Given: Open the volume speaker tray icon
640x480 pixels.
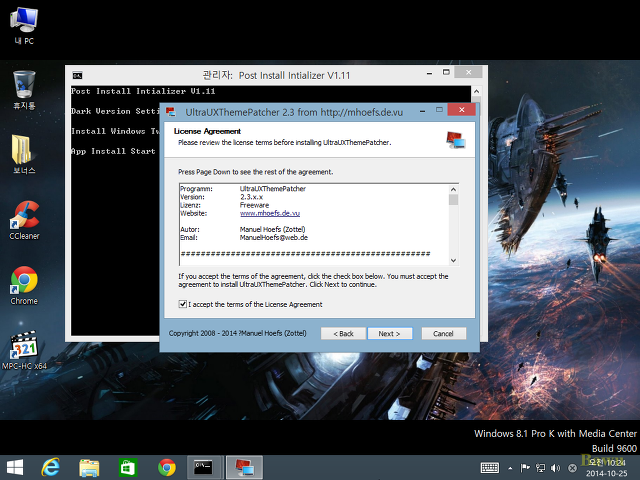Looking at the screenshot, I should (555, 468).
